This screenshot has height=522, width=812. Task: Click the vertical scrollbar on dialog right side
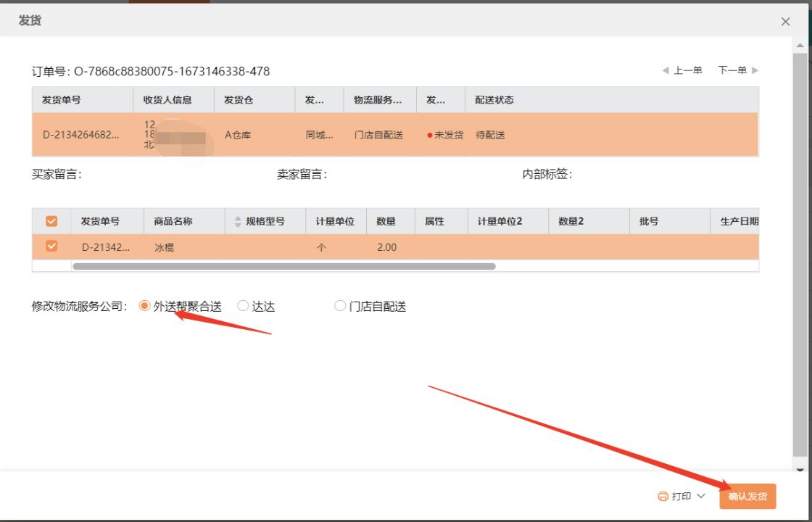coord(799,254)
